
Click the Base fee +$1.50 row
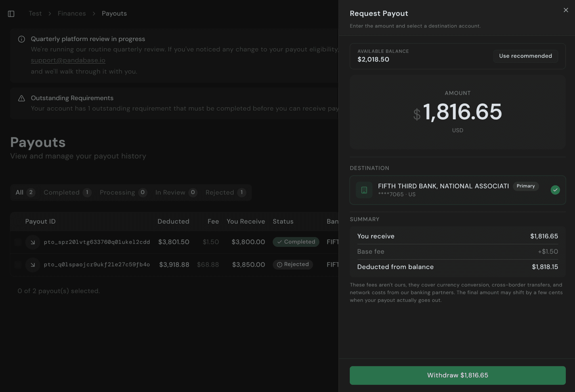pyautogui.click(x=457, y=251)
